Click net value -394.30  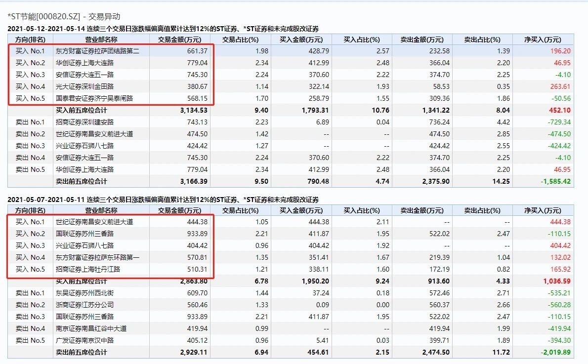coord(559,340)
